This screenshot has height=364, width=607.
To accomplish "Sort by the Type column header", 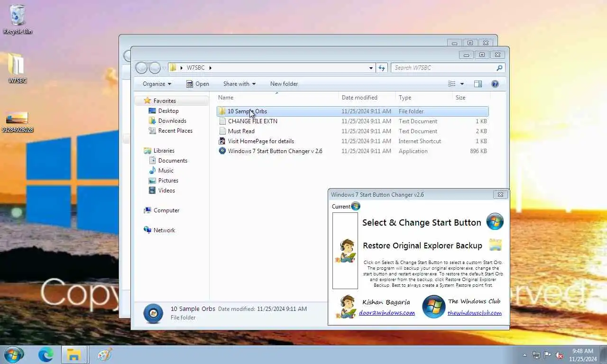I will [x=424, y=98].
